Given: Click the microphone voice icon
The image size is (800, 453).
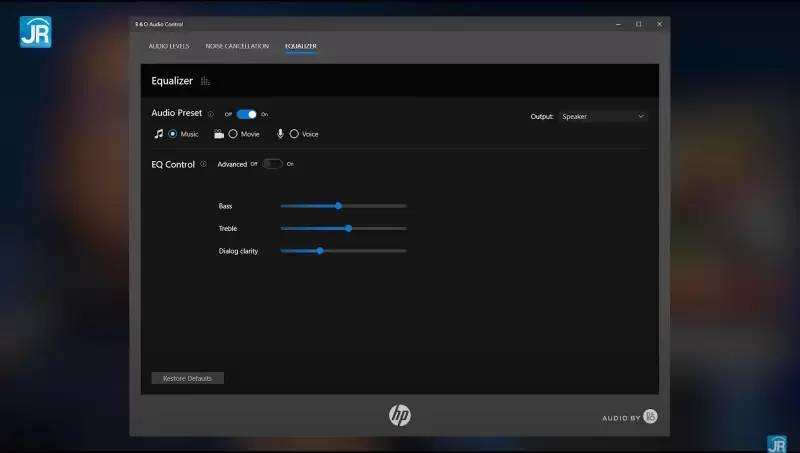Looking at the screenshot, I should (281, 133).
